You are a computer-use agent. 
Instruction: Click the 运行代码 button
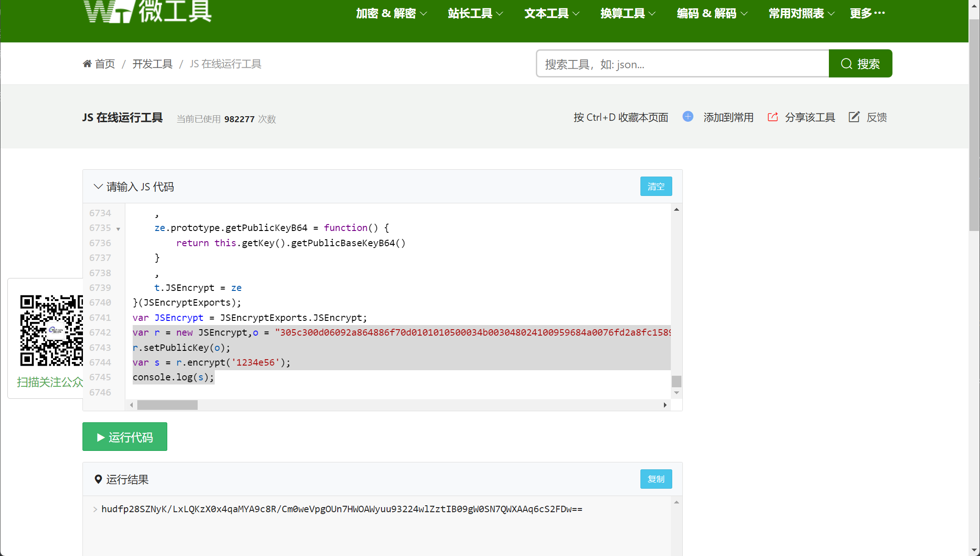tap(125, 437)
